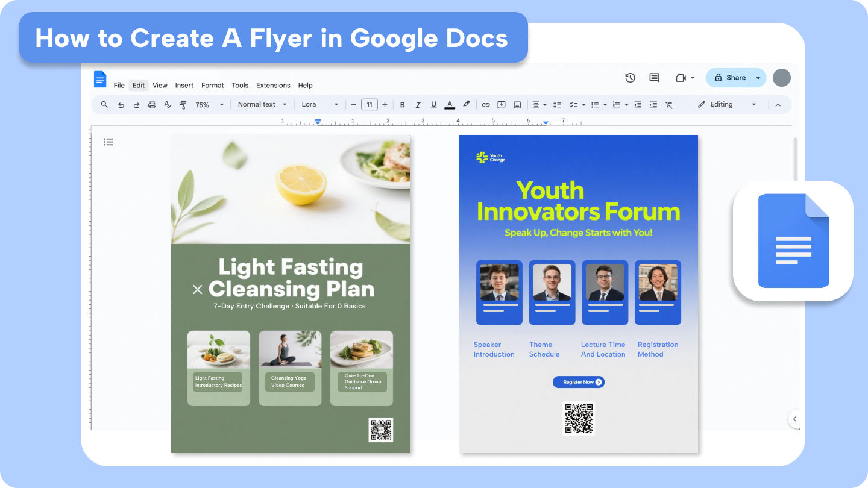
Task: Open the Format menu
Action: 212,85
